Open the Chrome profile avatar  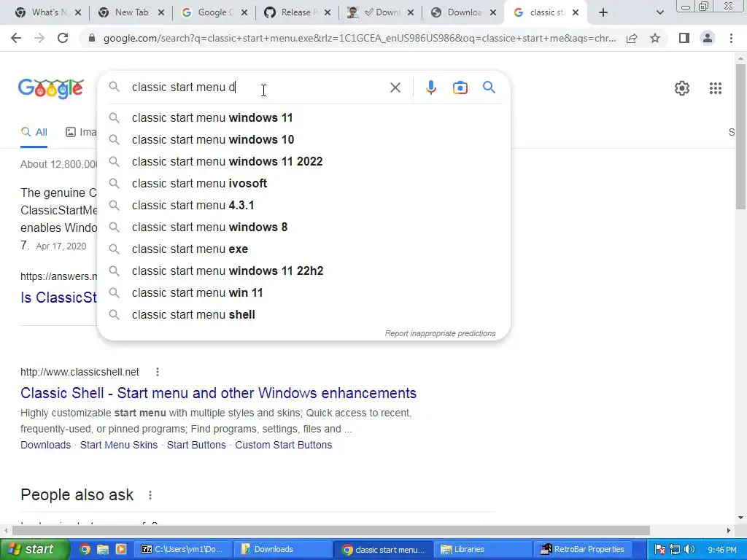pyautogui.click(x=708, y=38)
